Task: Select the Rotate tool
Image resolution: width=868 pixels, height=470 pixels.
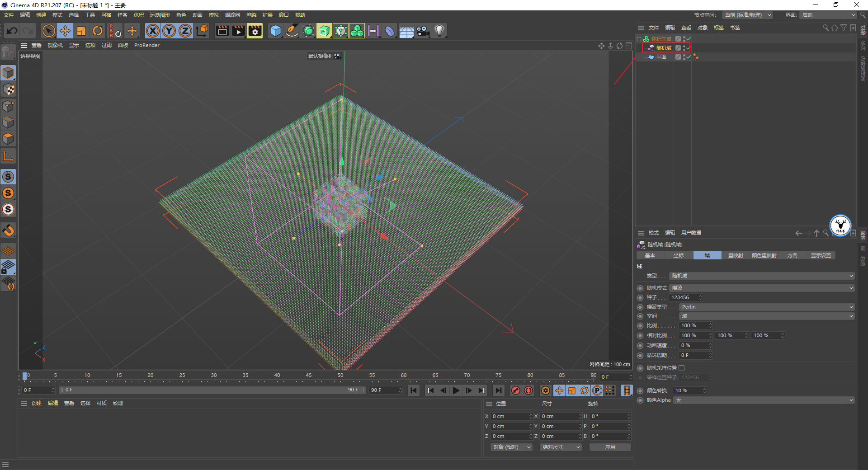Action: pyautogui.click(x=98, y=31)
